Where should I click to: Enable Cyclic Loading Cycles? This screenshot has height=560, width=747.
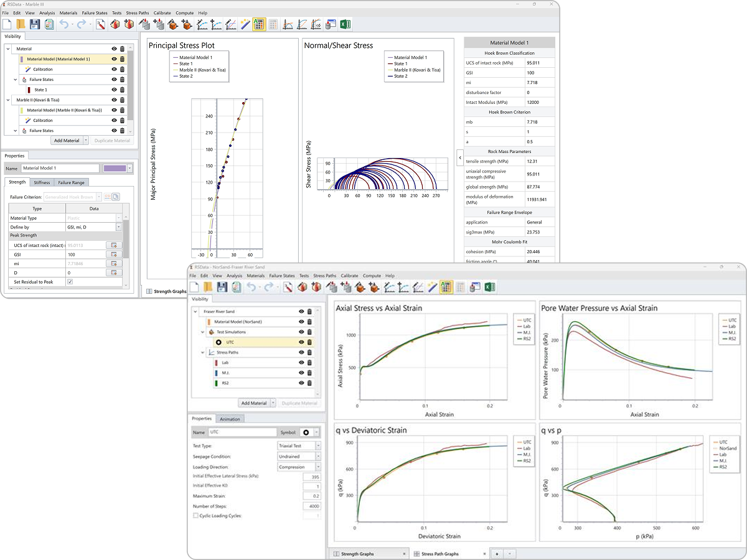195,515
